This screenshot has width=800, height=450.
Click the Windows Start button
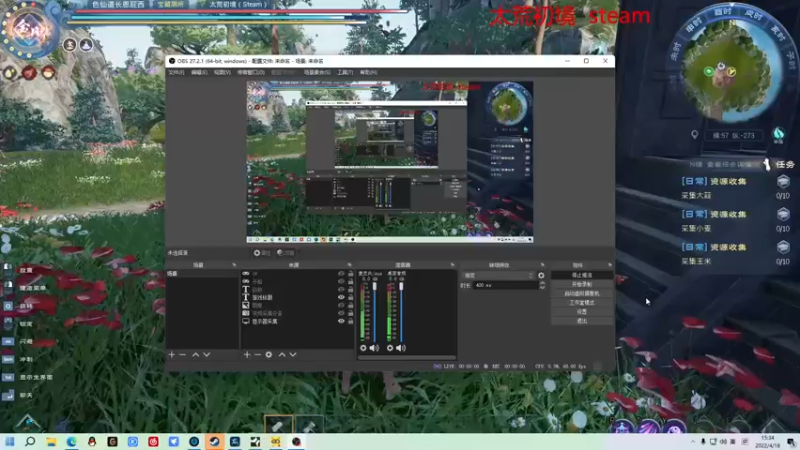coord(10,441)
